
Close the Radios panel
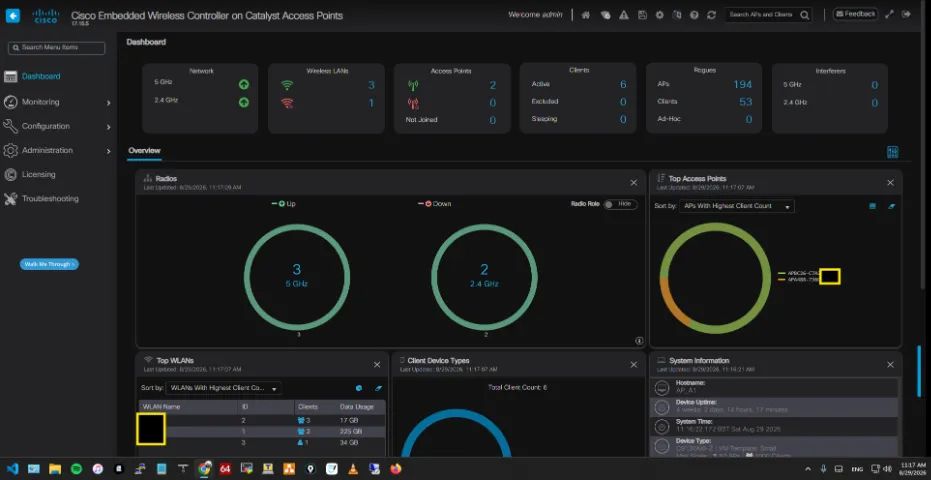pyautogui.click(x=634, y=183)
